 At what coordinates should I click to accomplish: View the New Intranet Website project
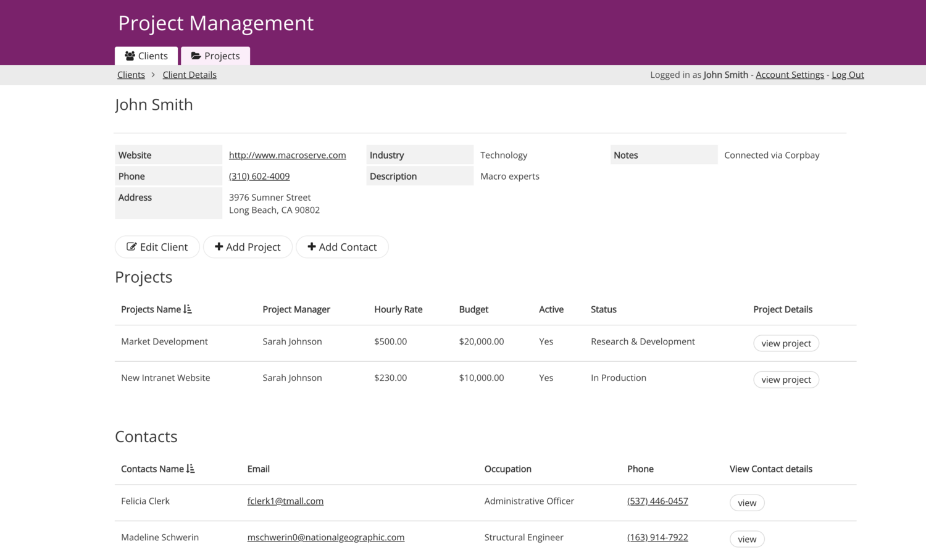point(786,379)
